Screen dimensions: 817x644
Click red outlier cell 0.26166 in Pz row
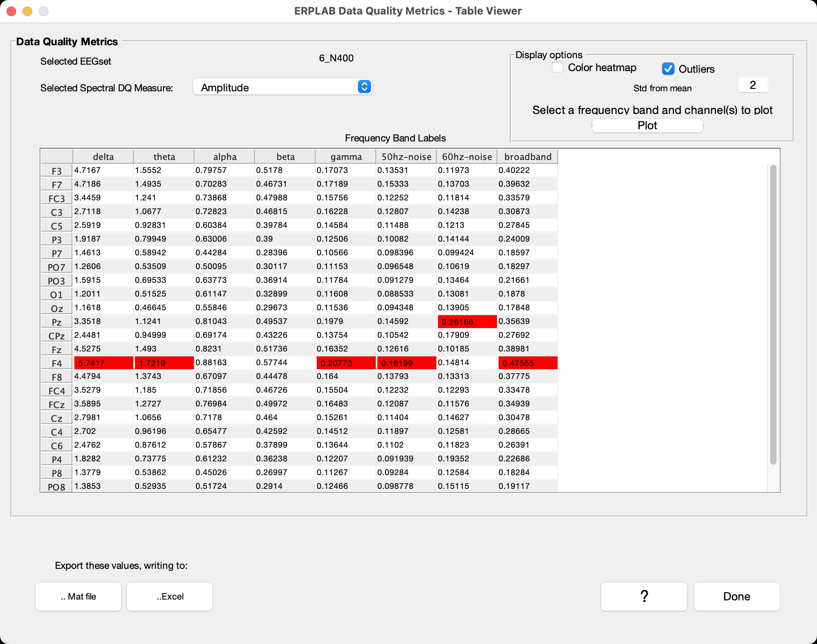[x=467, y=322]
